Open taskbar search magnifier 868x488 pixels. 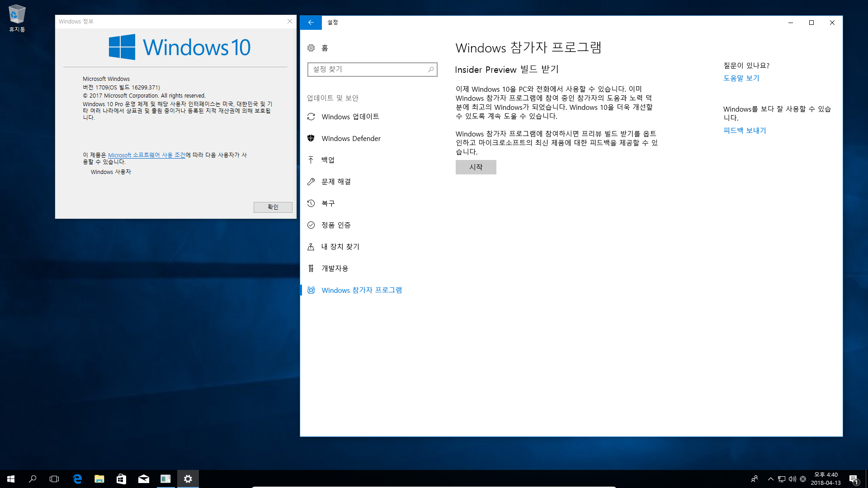pos(33,479)
